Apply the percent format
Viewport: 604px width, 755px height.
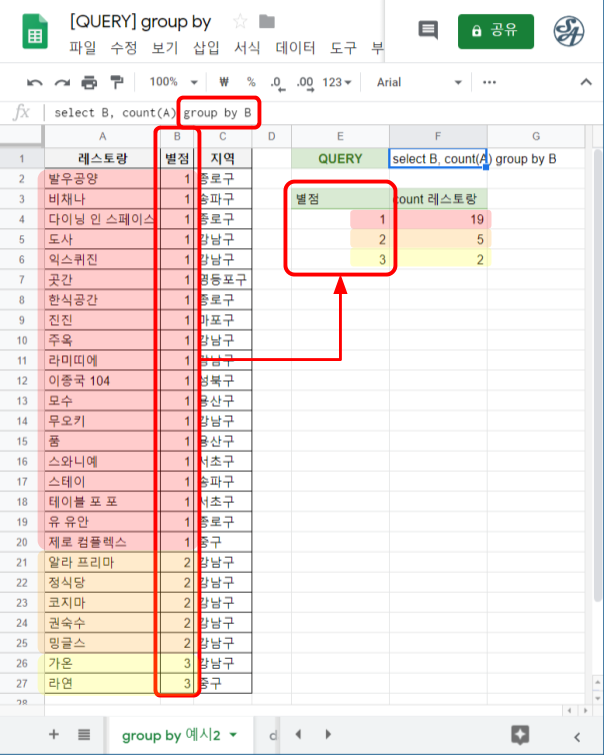(x=251, y=82)
